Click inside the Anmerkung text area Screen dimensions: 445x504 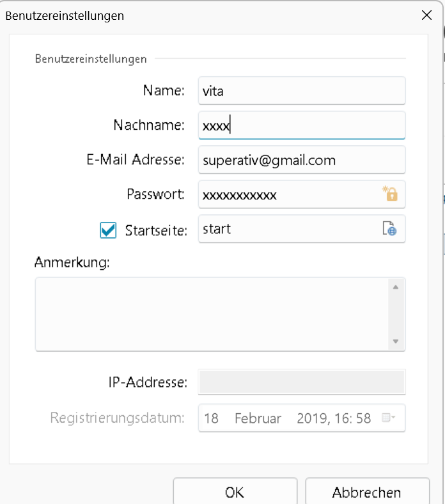coord(212,314)
